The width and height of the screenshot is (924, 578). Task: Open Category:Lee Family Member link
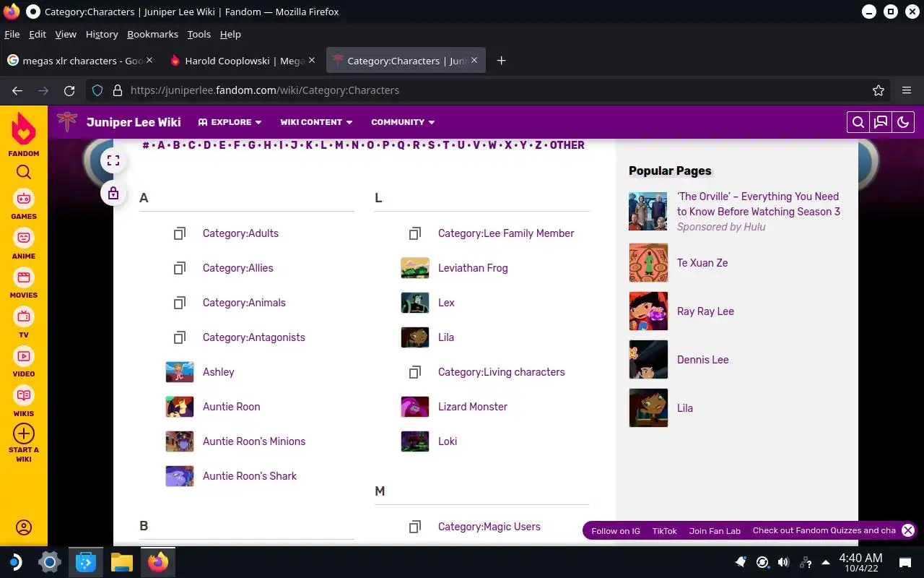[506, 233]
